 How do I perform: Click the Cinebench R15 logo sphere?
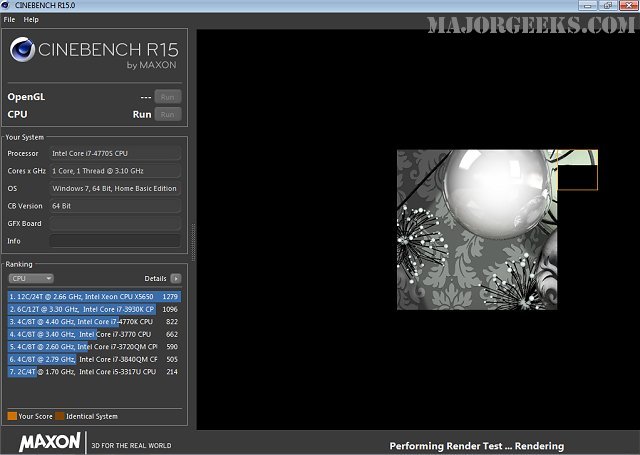[x=22, y=50]
